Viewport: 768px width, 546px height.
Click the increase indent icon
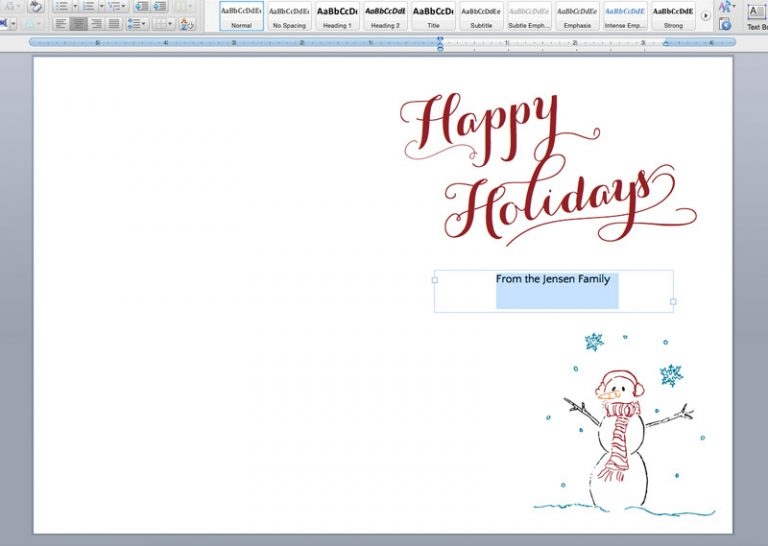pyautogui.click(x=159, y=6)
